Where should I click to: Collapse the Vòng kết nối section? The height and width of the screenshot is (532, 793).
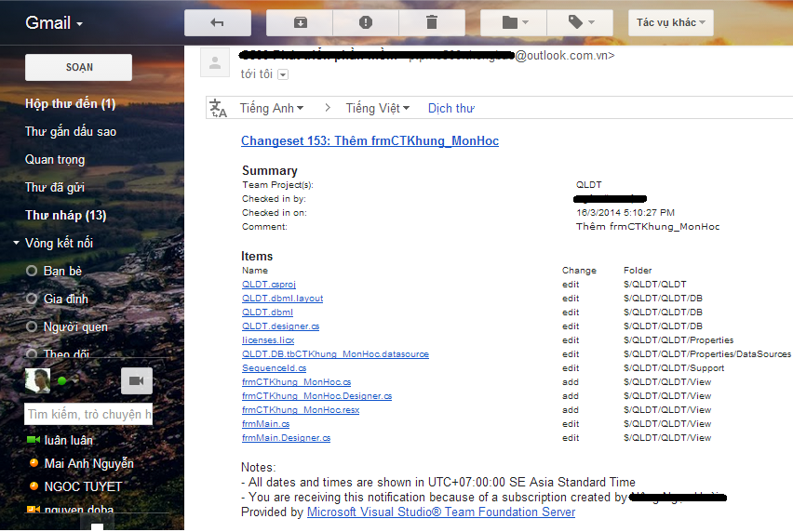coord(17,244)
